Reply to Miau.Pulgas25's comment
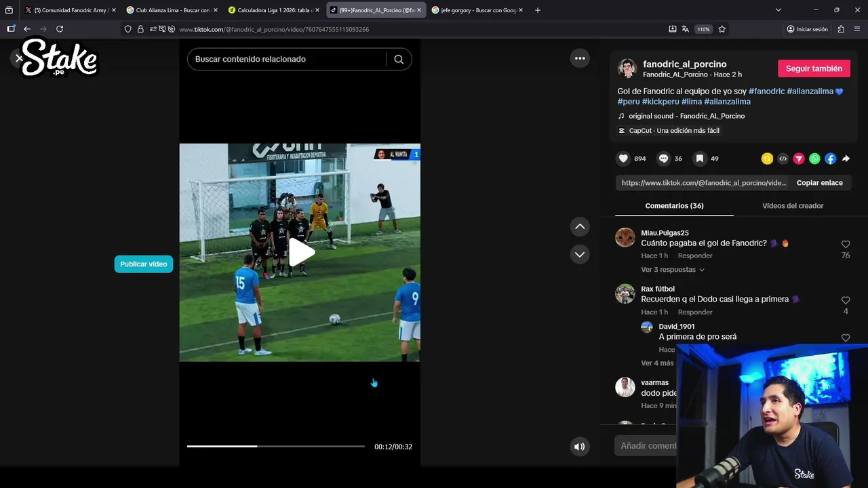This screenshot has width=868, height=488. (695, 256)
